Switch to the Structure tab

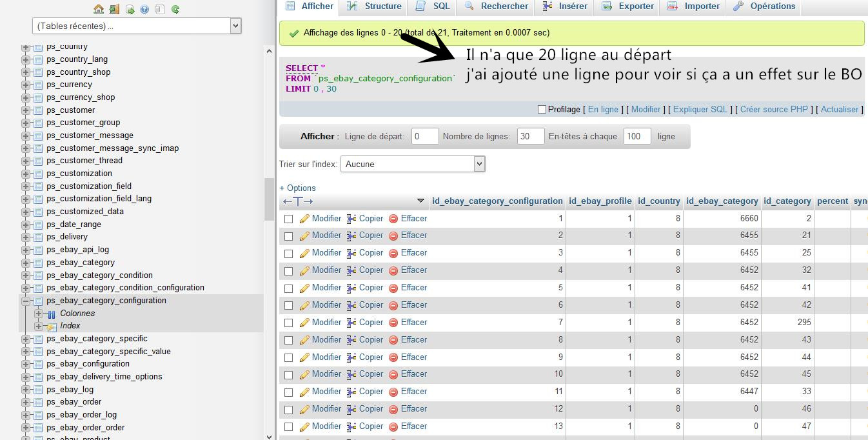pos(375,6)
